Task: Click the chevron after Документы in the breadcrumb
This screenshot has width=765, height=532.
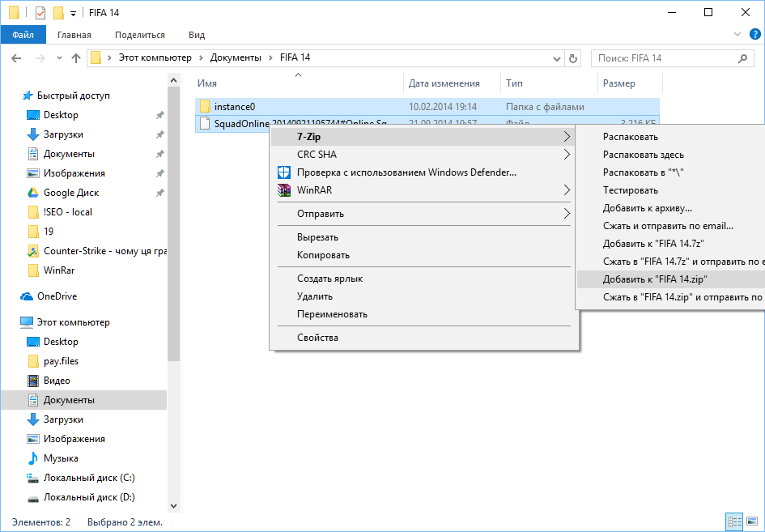Action: click(x=270, y=57)
